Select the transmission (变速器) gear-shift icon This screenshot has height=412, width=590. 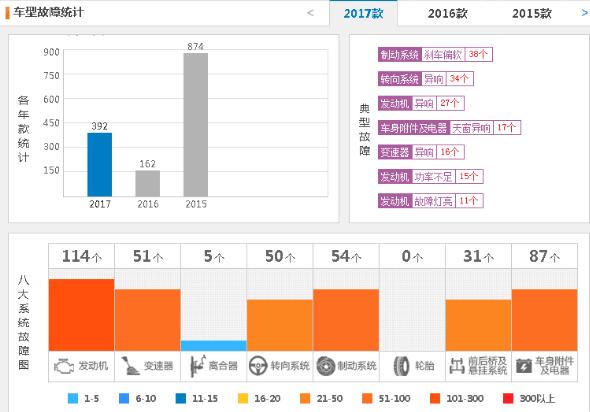point(130,366)
